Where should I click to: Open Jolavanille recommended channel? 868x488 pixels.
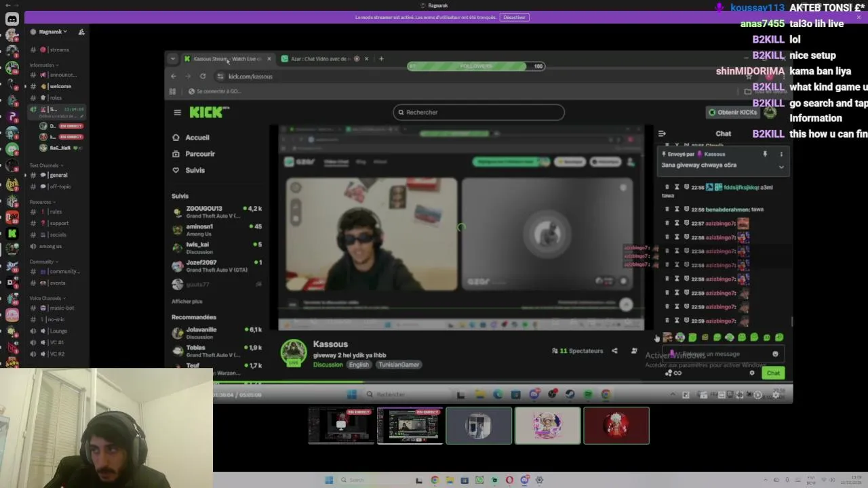[217, 333]
